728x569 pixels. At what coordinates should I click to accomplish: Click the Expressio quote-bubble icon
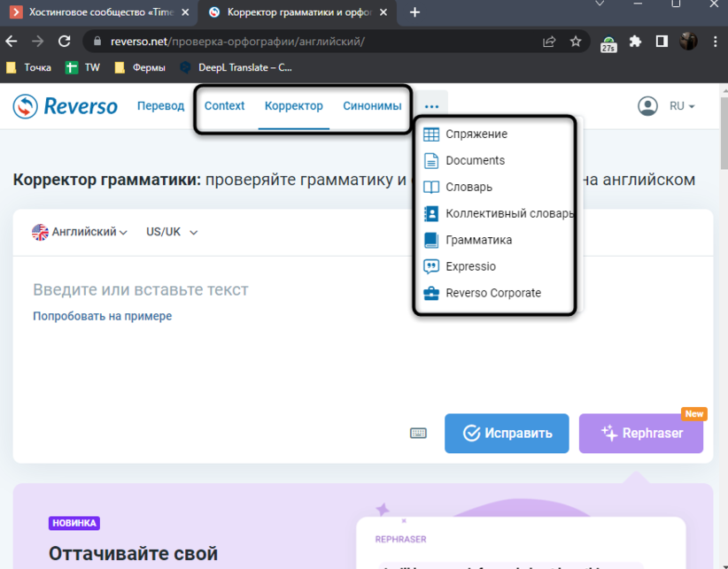431,266
